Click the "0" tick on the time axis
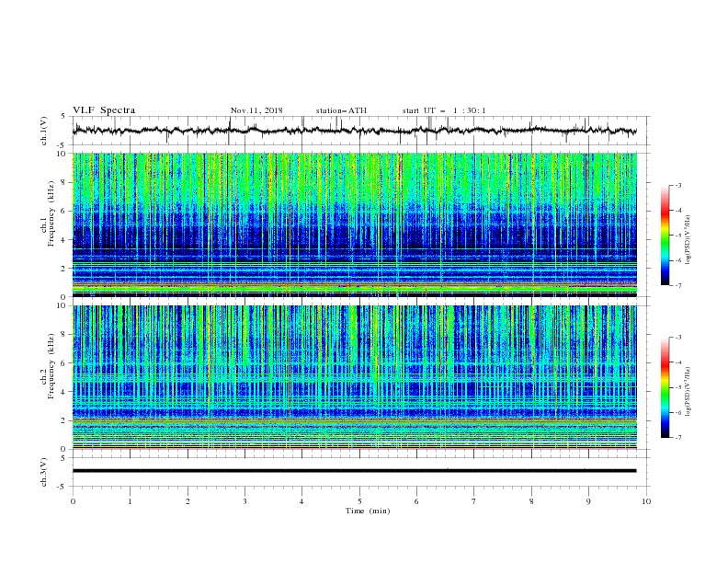 click(73, 501)
